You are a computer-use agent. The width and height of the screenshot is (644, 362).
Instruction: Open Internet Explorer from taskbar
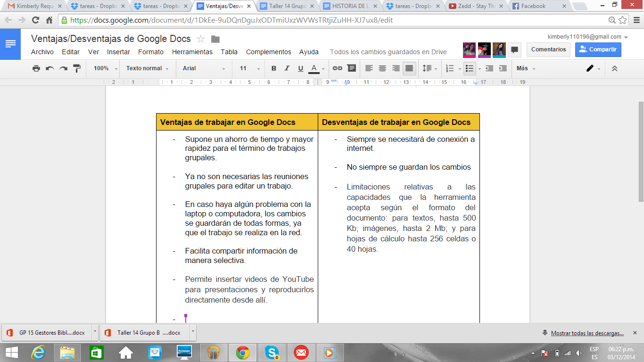[x=38, y=352]
